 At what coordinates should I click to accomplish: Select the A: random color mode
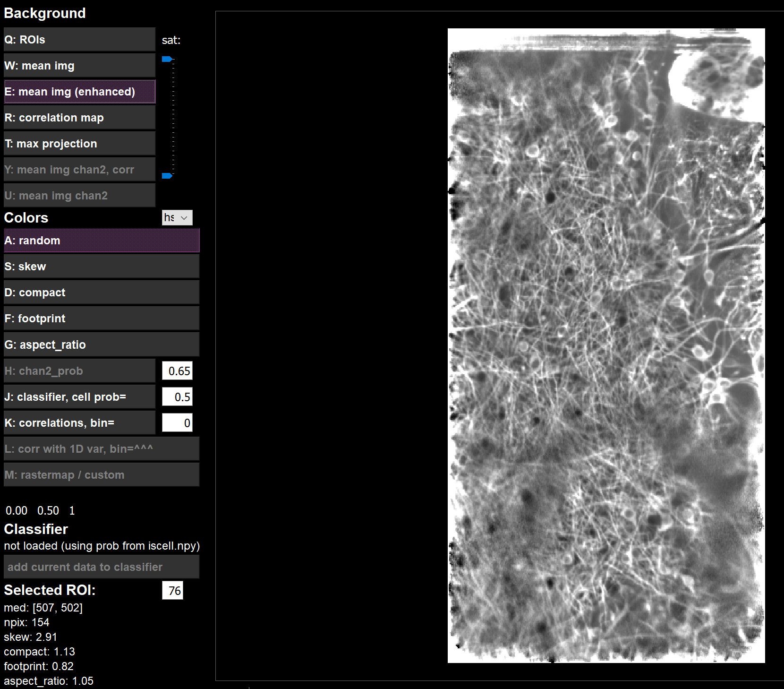(101, 241)
